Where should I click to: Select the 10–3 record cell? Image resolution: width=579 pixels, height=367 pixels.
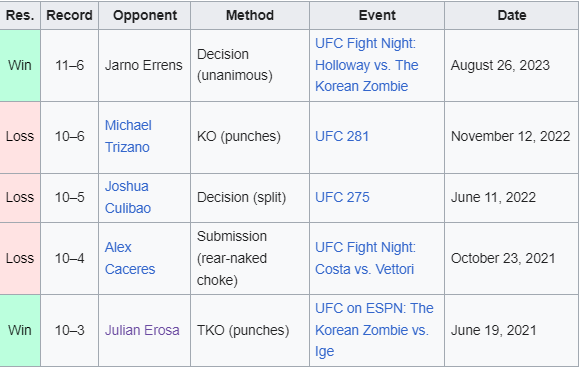[69, 330]
